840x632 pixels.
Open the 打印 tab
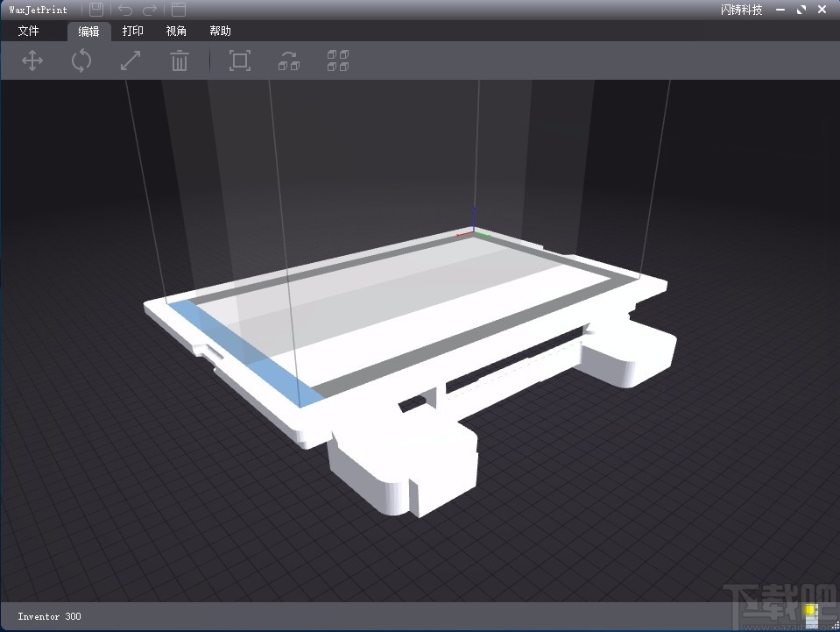(133, 31)
